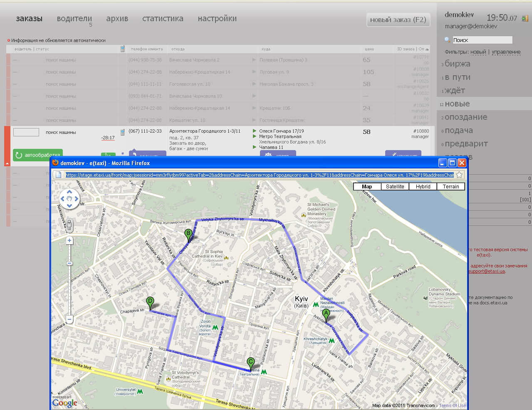The width and height of the screenshot is (532, 410).
Task: Click the map zoom slider handle
Action: 69,263
